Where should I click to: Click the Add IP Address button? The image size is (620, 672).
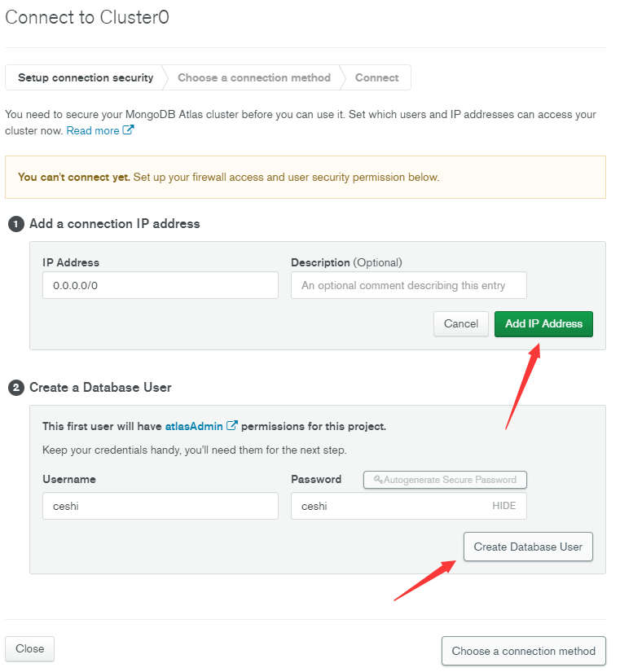point(543,324)
